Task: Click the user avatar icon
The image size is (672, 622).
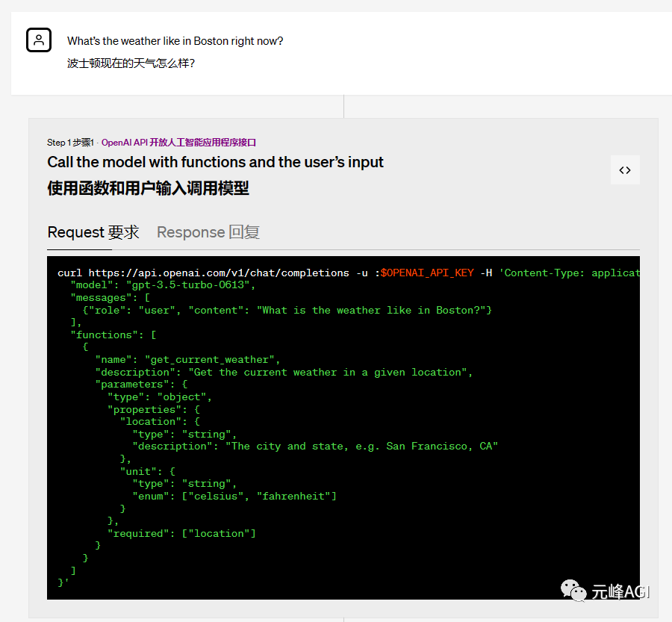Action: [39, 40]
